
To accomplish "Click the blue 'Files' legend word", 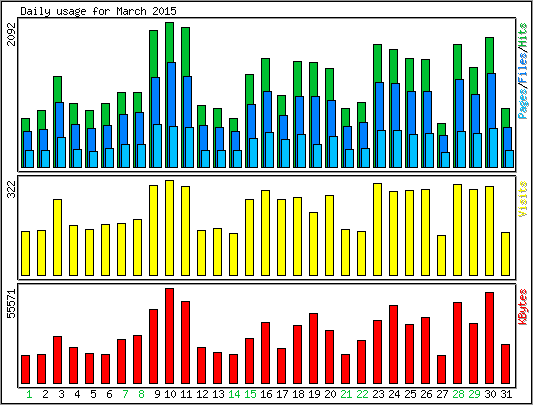I will (523, 67).
